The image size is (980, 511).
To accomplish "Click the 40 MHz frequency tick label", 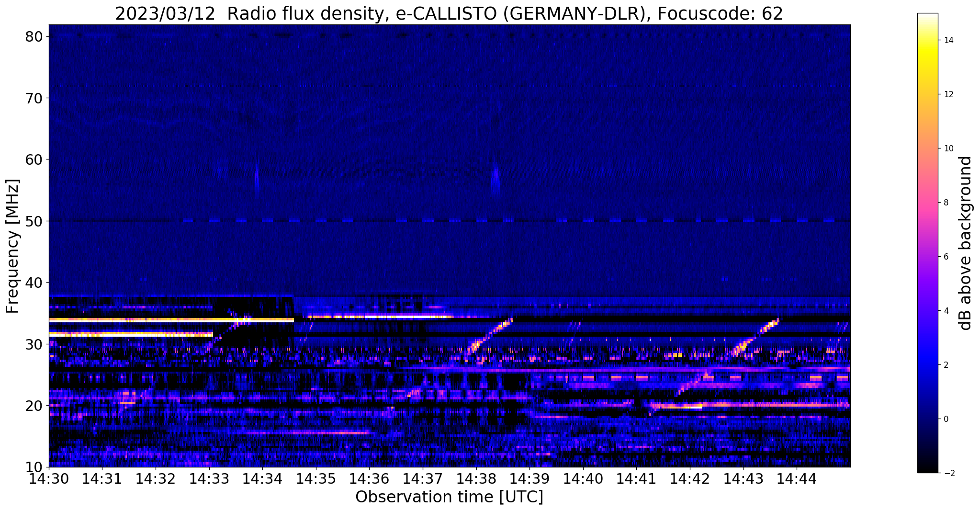I will pyautogui.click(x=35, y=283).
